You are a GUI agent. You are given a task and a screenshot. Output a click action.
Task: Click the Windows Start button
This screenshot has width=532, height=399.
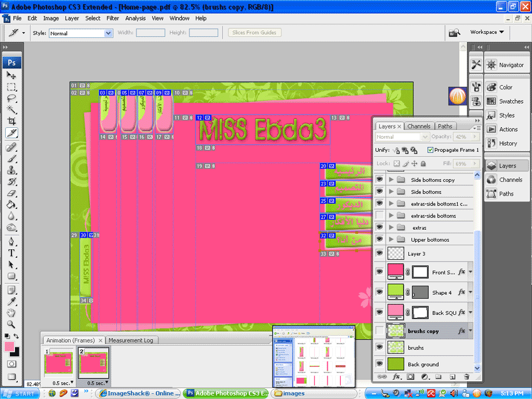[20, 394]
